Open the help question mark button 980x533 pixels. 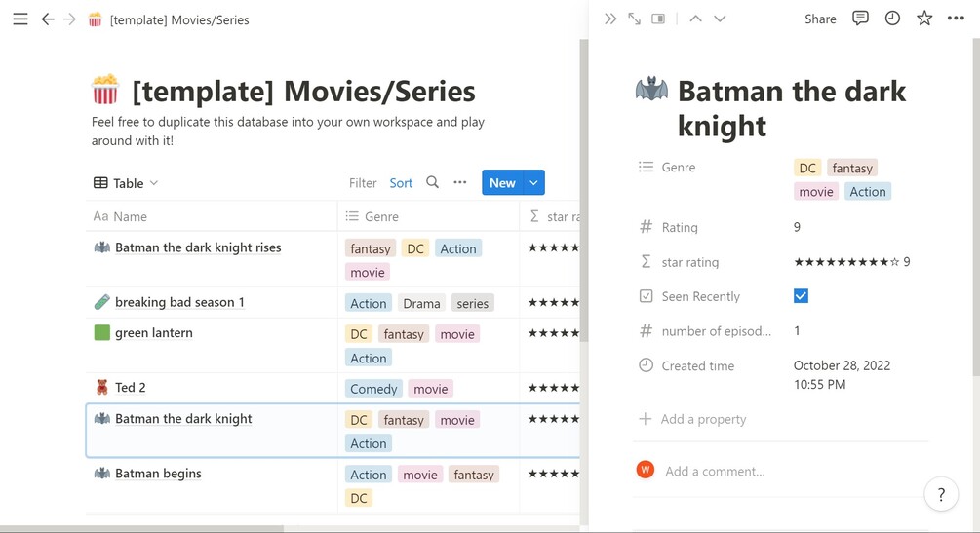941,495
